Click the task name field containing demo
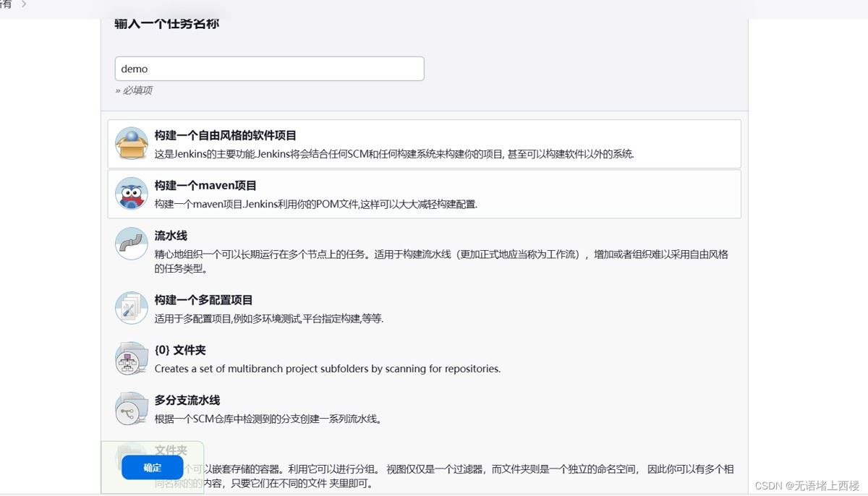The height and width of the screenshot is (496, 868). coord(269,69)
